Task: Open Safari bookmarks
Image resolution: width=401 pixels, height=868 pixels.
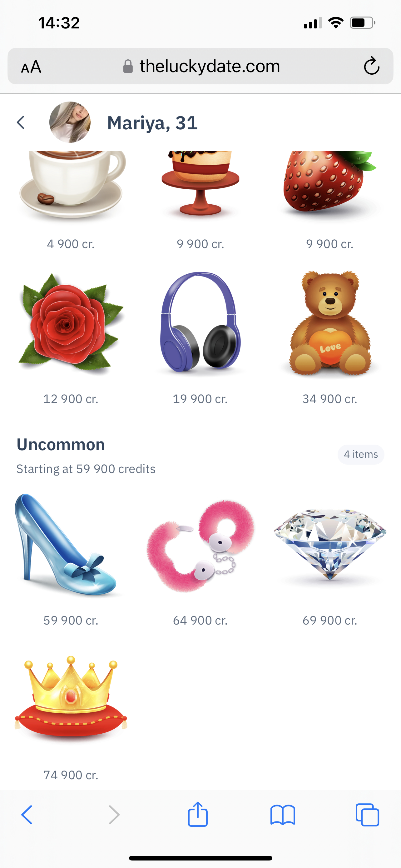Action: click(x=283, y=815)
